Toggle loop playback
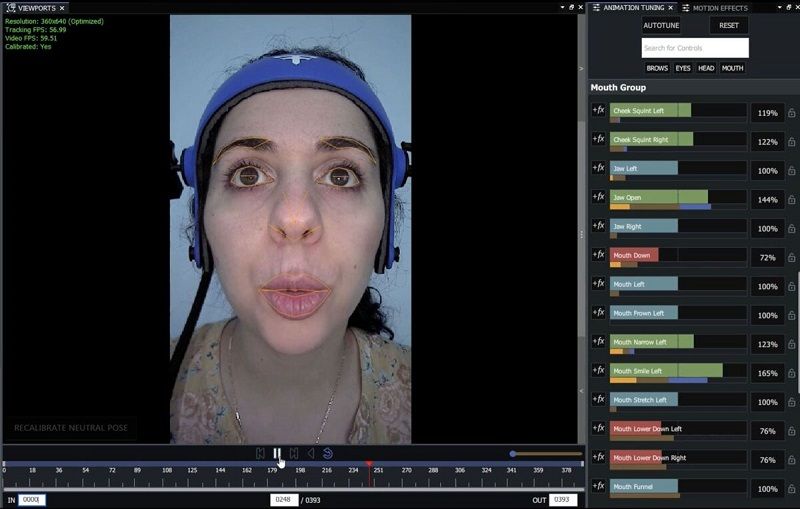The width and height of the screenshot is (800, 509). [328, 453]
